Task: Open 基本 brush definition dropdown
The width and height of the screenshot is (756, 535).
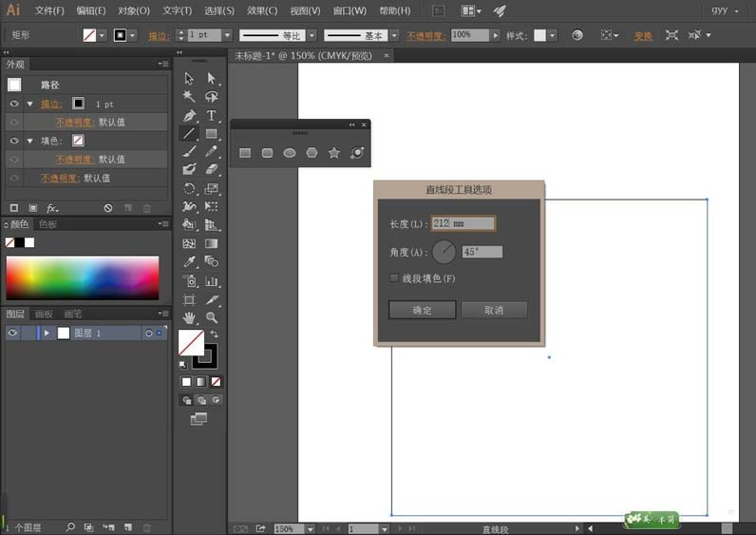Action: (394, 35)
